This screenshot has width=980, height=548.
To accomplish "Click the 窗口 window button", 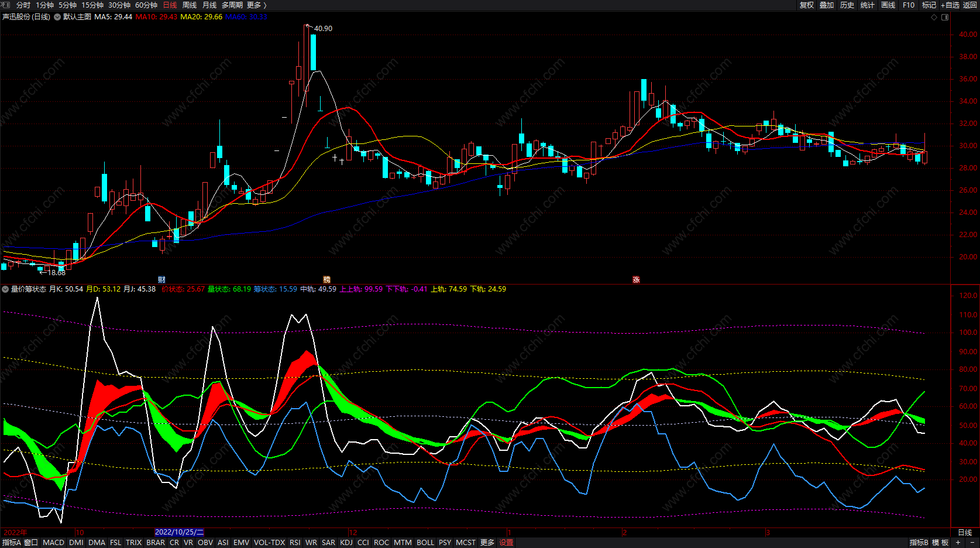I will [31, 543].
